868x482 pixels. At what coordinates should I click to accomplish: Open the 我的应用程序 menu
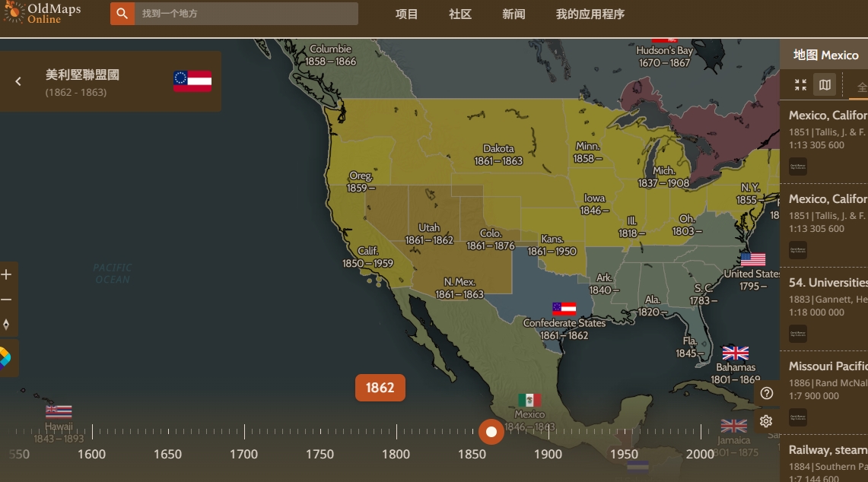[590, 14]
